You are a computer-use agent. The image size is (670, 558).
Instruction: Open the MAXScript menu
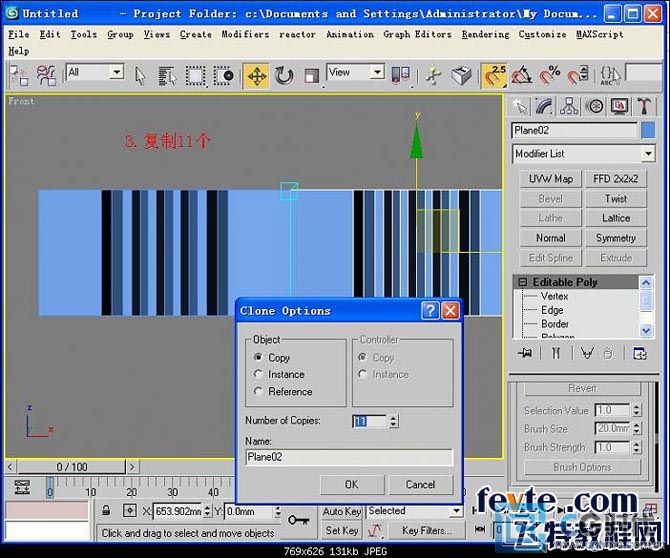[x=599, y=34]
